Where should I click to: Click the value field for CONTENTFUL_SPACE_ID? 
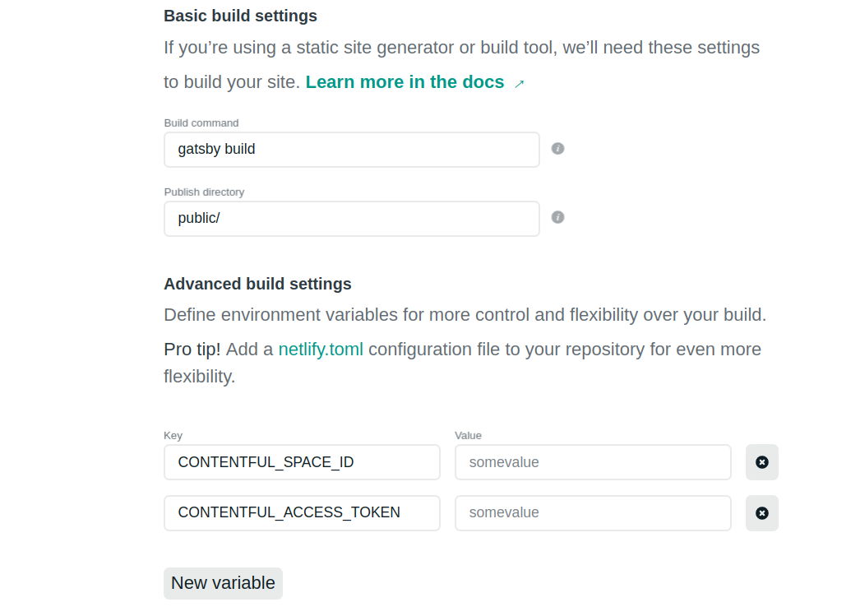coord(592,462)
